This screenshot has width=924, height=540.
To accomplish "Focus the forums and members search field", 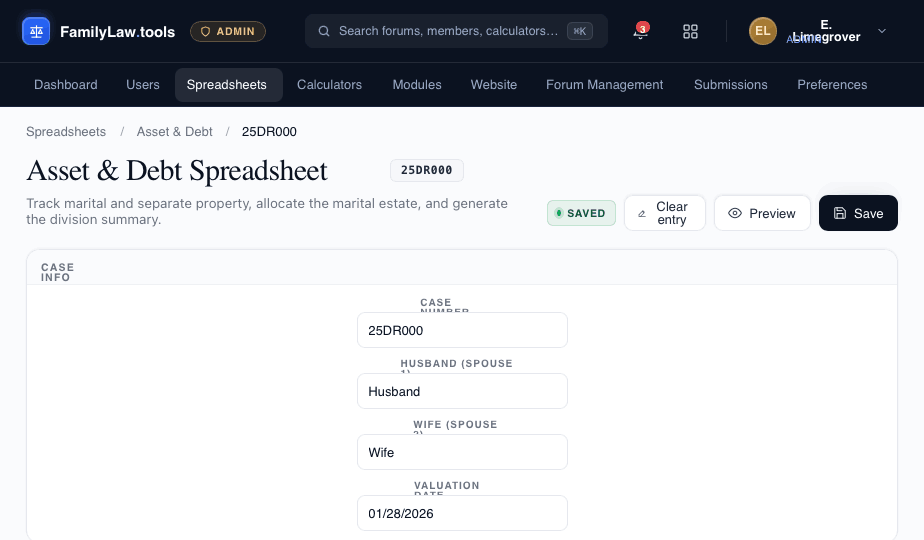I will point(456,31).
